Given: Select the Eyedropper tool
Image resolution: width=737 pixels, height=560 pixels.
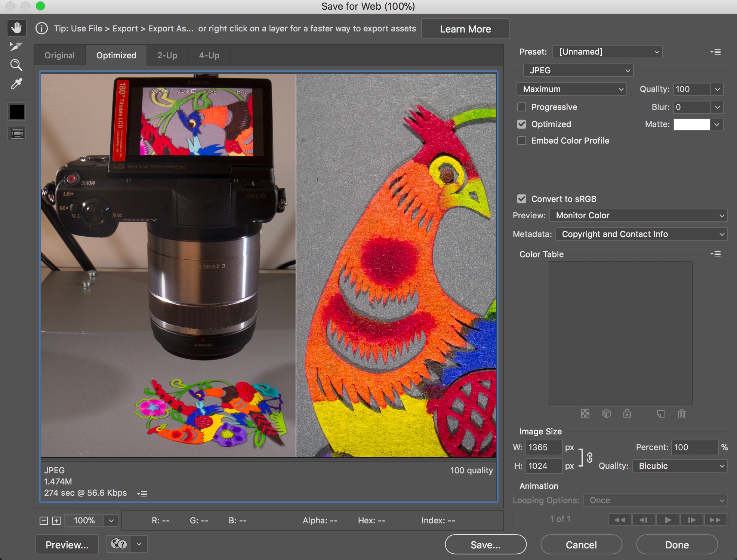Looking at the screenshot, I should coord(17,84).
